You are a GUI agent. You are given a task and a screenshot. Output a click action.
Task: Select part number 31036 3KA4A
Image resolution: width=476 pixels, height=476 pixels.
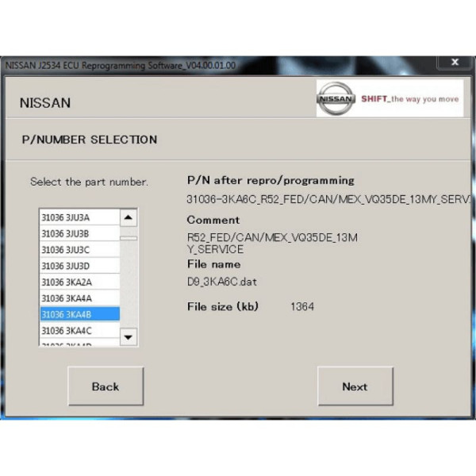[x=66, y=298]
